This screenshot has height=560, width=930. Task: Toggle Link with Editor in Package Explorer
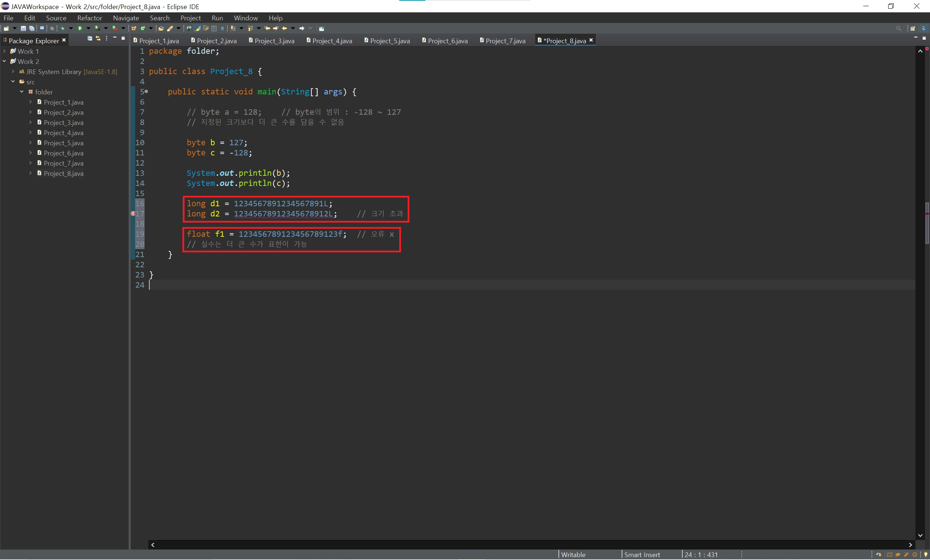[x=98, y=38]
